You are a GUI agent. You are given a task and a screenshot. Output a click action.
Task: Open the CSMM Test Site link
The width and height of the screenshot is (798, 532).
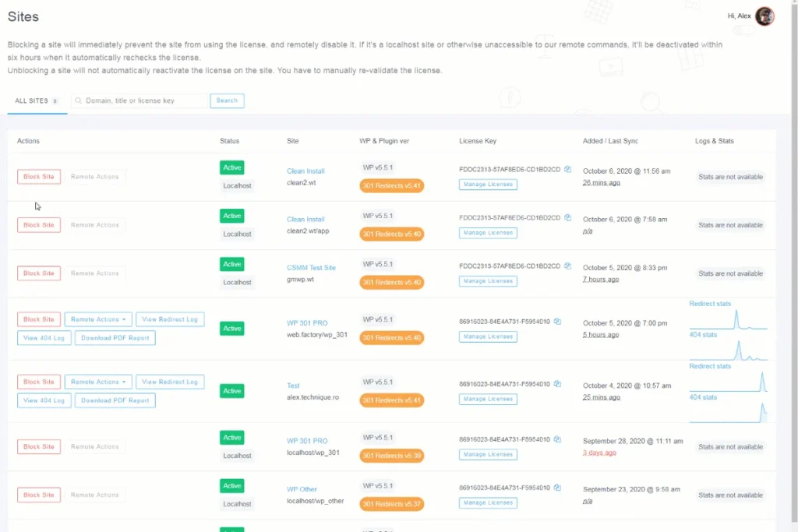[311, 267]
